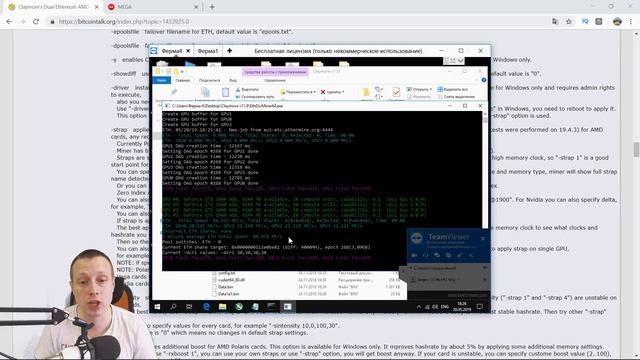This screenshot has width=640, height=360.
Task: Select the Ферма1 TeamViewer session tab
Action: (208, 51)
